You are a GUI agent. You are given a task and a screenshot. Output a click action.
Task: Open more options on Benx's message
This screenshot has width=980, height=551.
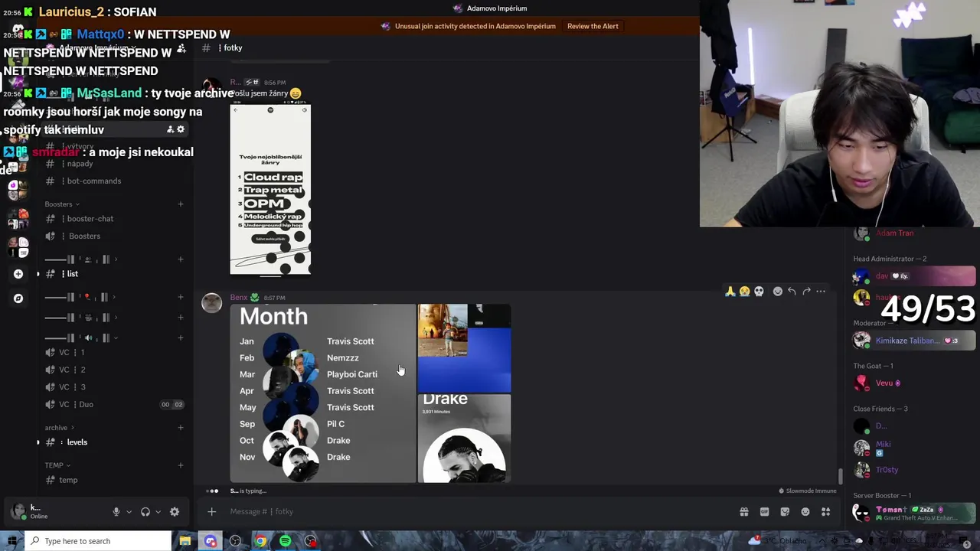[821, 292]
